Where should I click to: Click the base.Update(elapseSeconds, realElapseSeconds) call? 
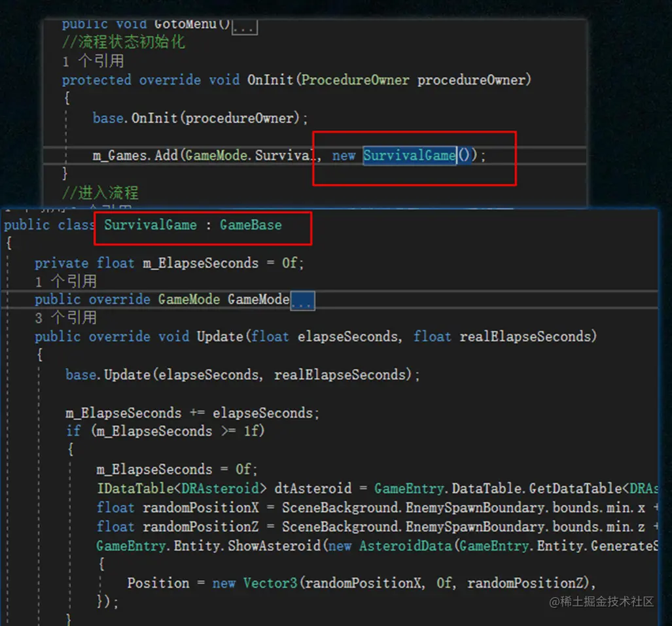(x=243, y=375)
